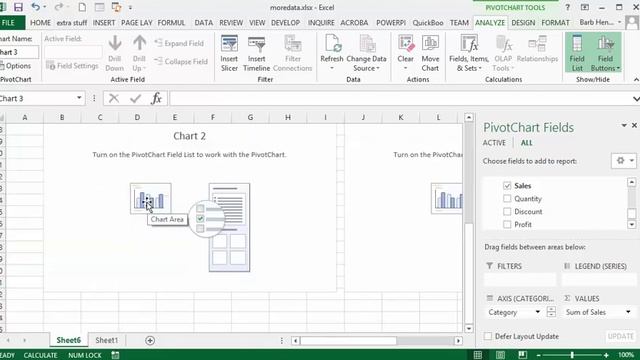
Task: Open Change Data Source
Action: pyautogui.click(x=366, y=53)
